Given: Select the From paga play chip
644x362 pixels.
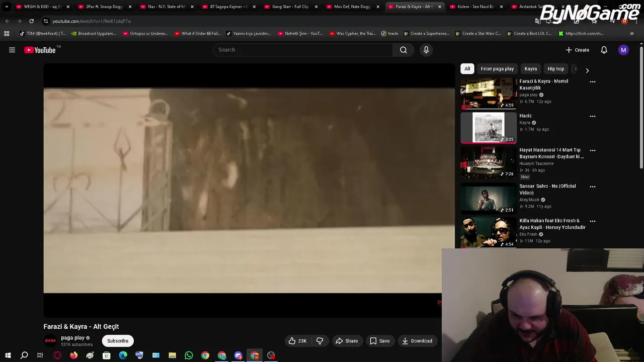Looking at the screenshot, I should point(497,69).
